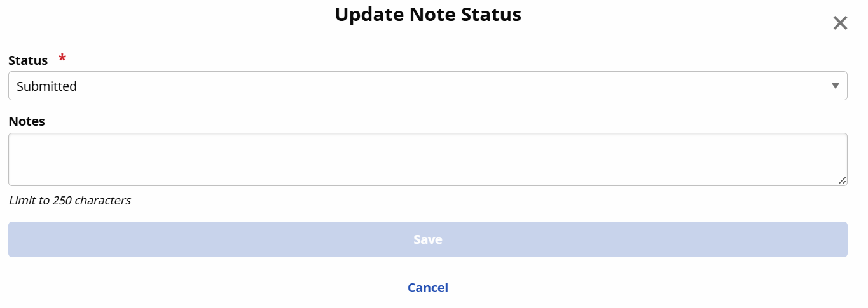Click the gray X icon at top right
The width and height of the screenshot is (868, 308).
point(840,23)
